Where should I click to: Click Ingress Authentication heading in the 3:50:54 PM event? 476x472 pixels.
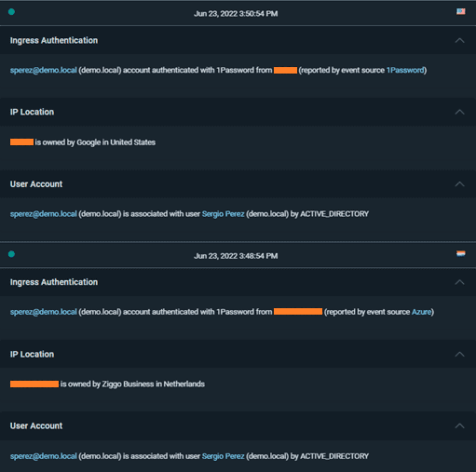coord(54,40)
